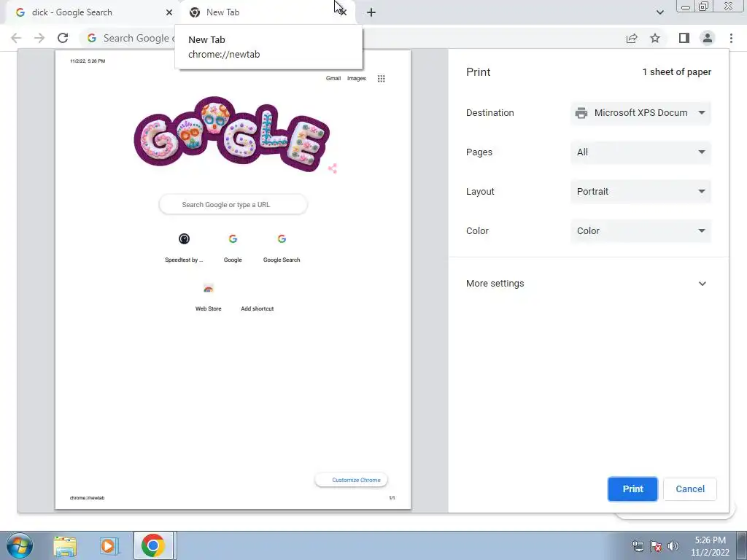Click the Chrome taskbar icon
Screen dimensions: 747x560
coord(153,545)
